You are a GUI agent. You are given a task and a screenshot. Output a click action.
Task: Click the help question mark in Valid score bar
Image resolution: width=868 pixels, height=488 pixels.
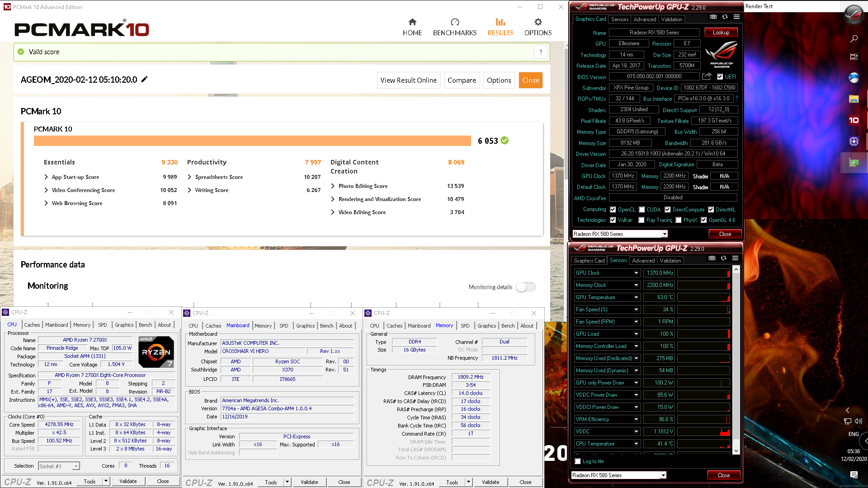541,52
